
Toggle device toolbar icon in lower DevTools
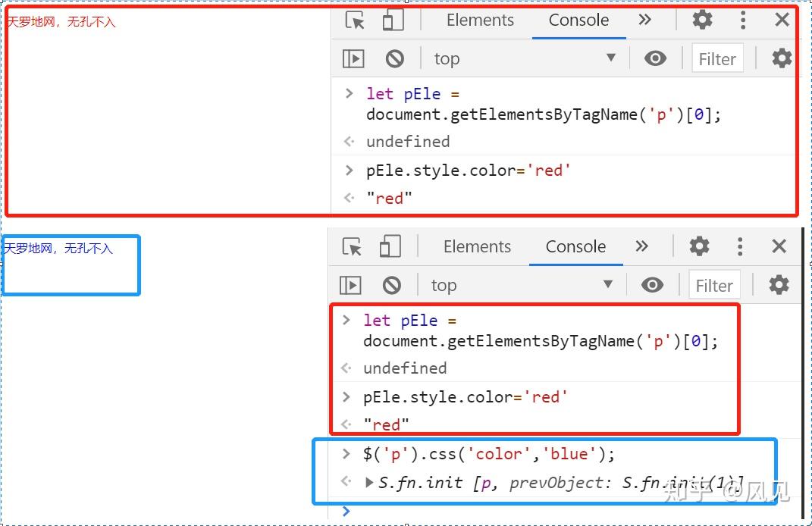[x=390, y=246]
